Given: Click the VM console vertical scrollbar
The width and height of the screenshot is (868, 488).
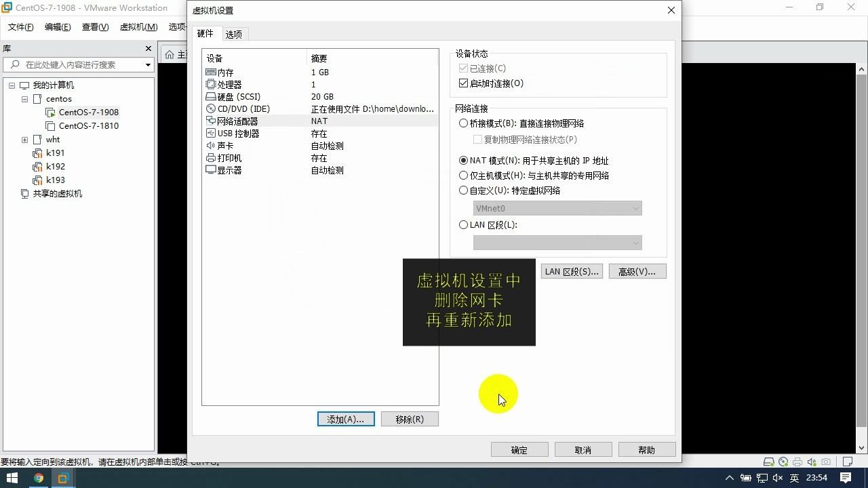Looking at the screenshot, I should 862,258.
